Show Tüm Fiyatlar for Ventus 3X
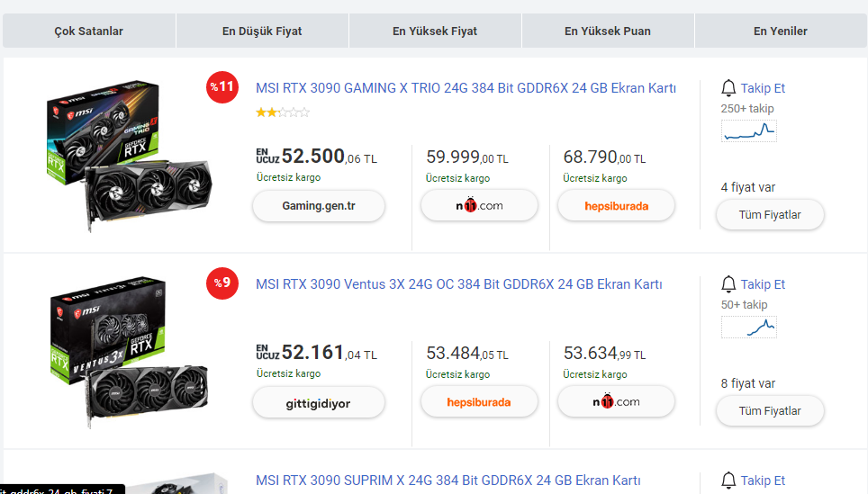This screenshot has height=494, width=868. 770,411
